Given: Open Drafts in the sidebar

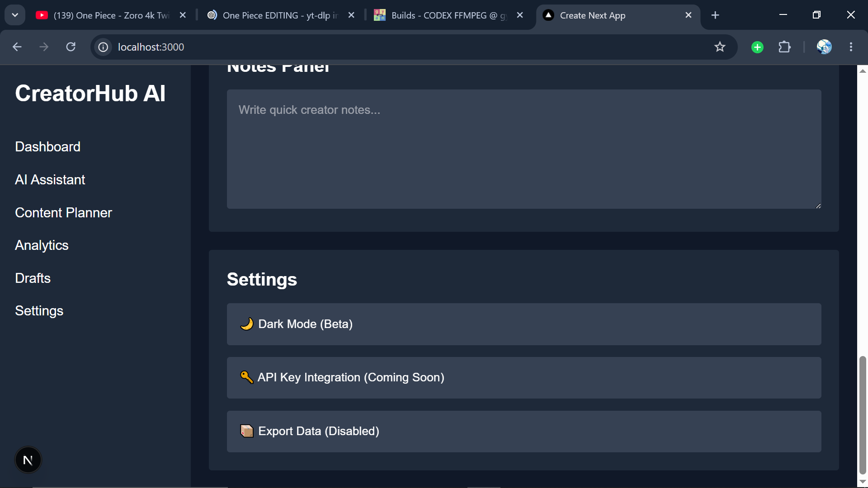Looking at the screenshot, I should (x=33, y=278).
